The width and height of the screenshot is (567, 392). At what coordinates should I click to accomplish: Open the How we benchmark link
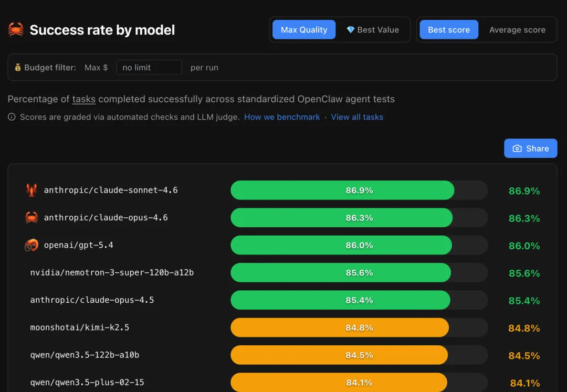tap(282, 117)
